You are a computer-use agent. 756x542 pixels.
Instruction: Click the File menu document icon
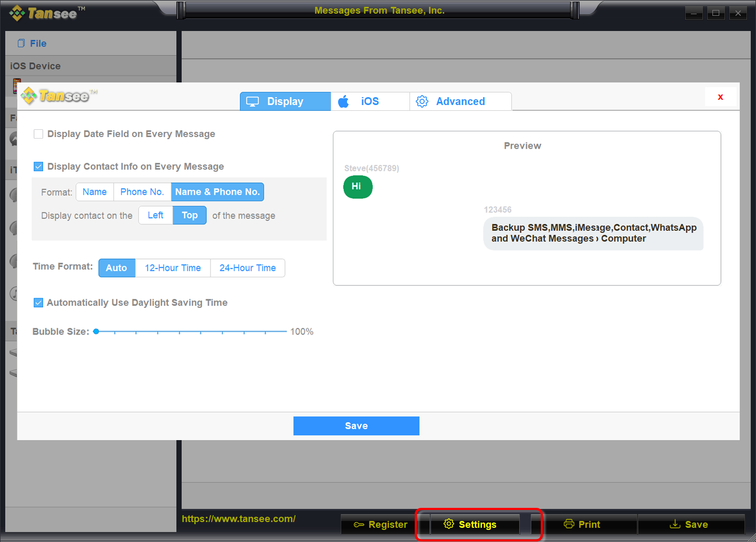(21, 43)
